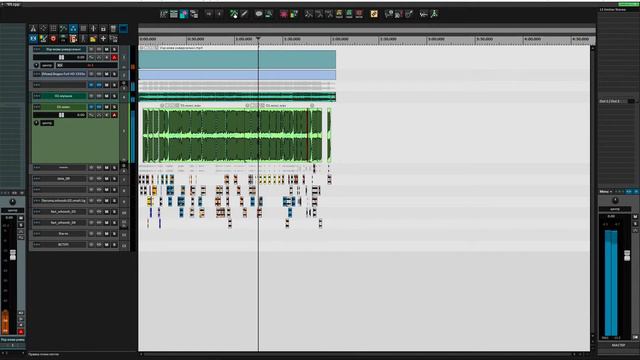Viewport: 640px width, 360px height.
Task: Click the master volume fader handle on the right
Action: coord(627,256)
